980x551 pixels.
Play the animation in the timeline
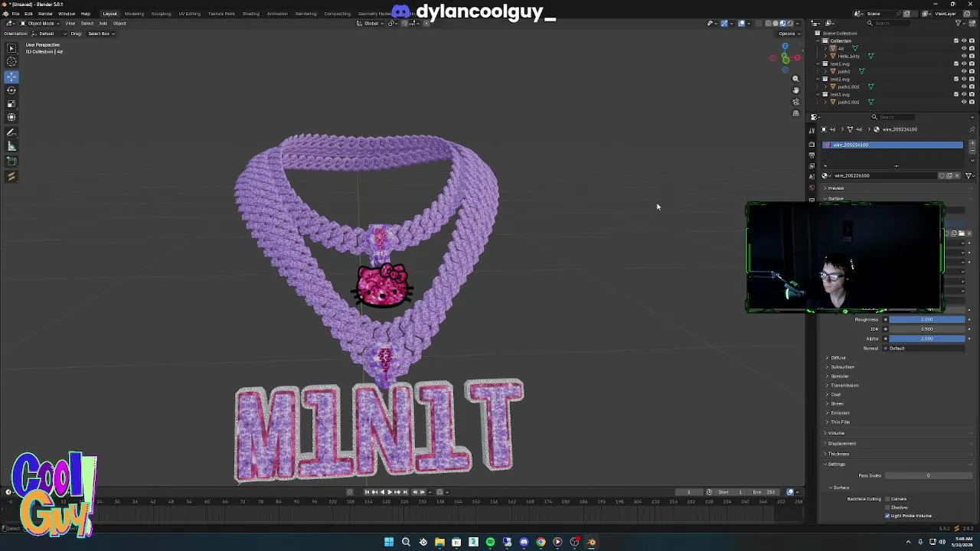point(390,492)
